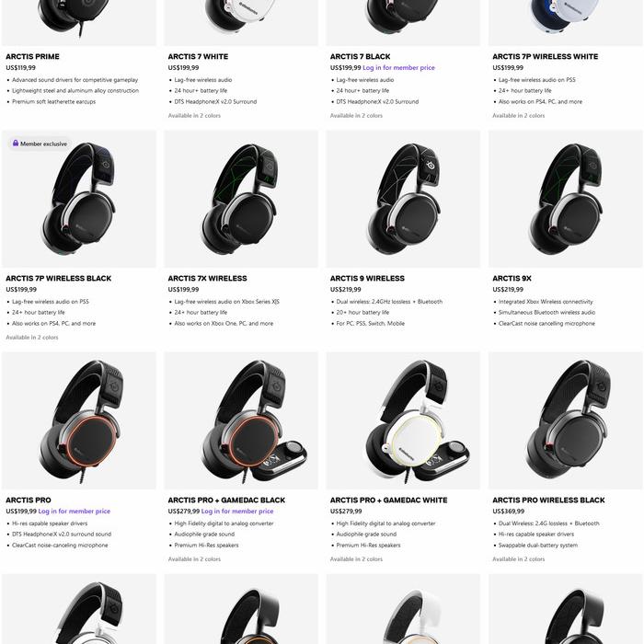This screenshot has width=644, height=644.
Task: Open the Arctis Pro headset image
Action: tap(79, 420)
